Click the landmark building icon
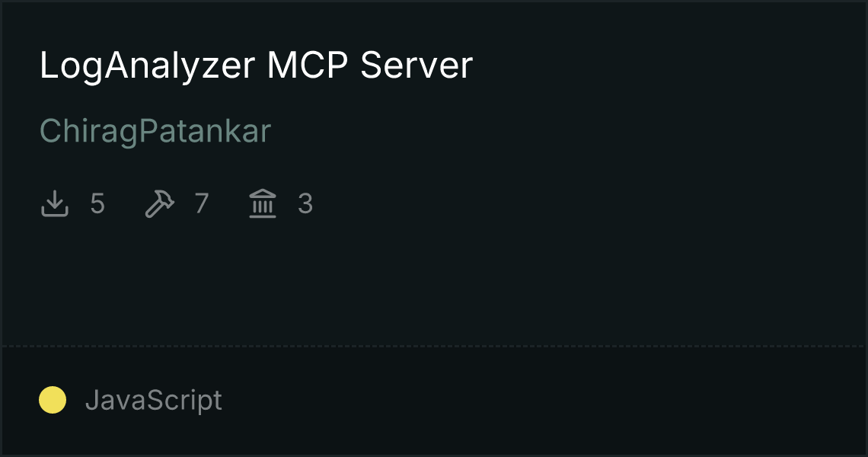The image size is (868, 457). tap(263, 203)
